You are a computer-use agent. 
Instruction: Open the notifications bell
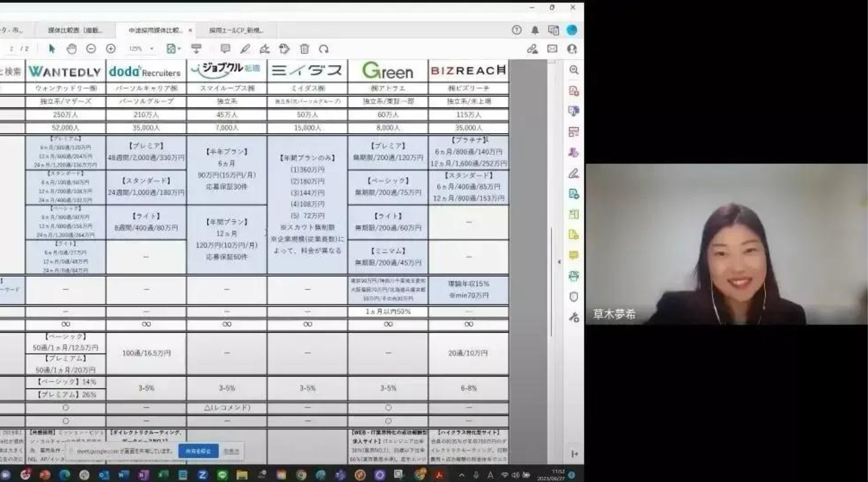point(535,30)
